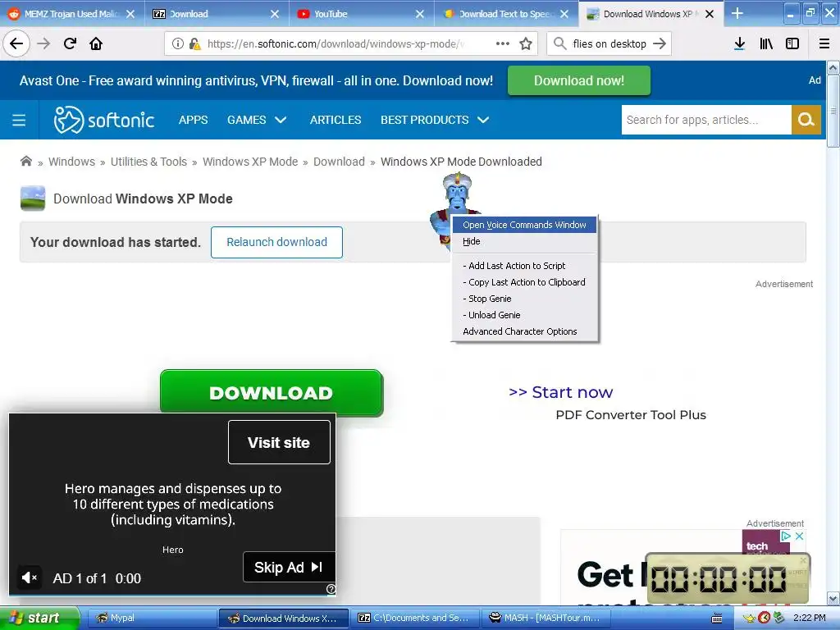
Task: Expand the GAMES dropdown menu
Action: [257, 120]
